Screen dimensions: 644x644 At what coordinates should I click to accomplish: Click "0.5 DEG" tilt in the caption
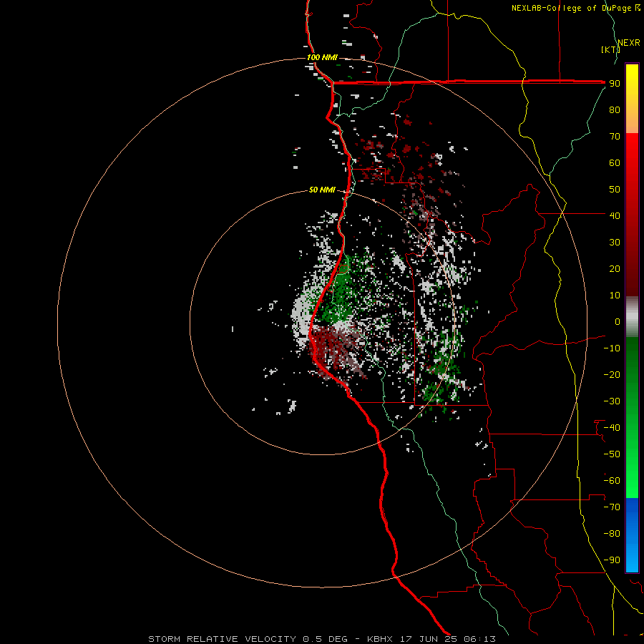tap(325, 639)
